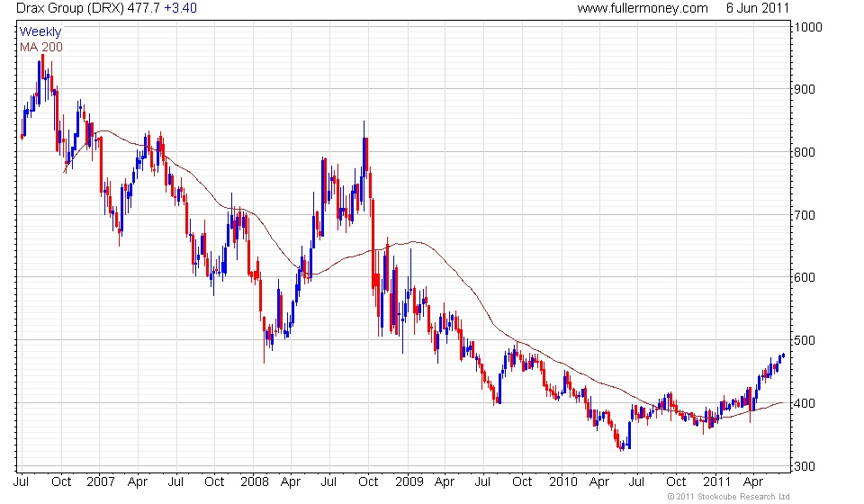Select the 2007 year marker on time axis
Screen dimensions: 864x504
coord(101,482)
